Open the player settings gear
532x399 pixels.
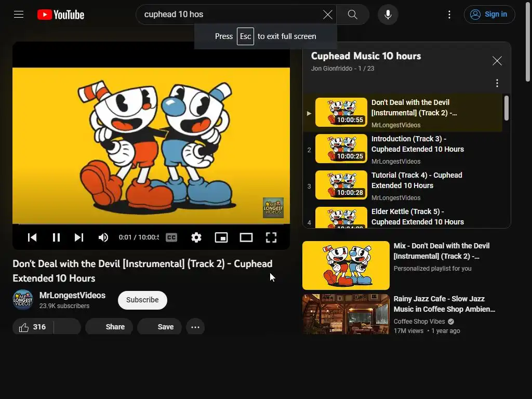click(x=196, y=237)
